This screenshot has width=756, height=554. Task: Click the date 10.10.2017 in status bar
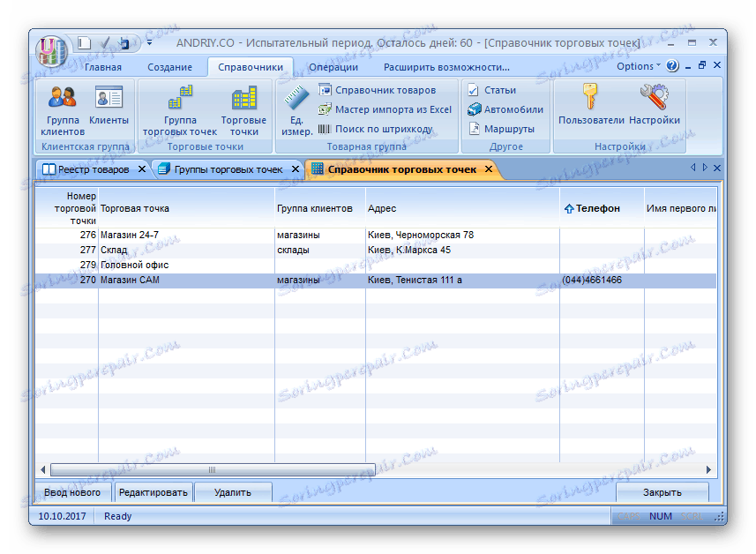63,516
